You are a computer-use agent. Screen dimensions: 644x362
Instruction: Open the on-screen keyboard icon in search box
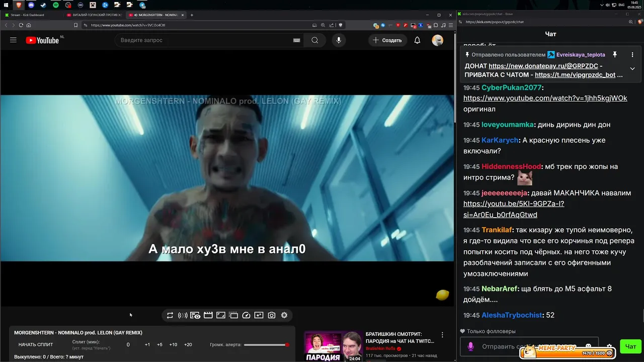pos(297,40)
